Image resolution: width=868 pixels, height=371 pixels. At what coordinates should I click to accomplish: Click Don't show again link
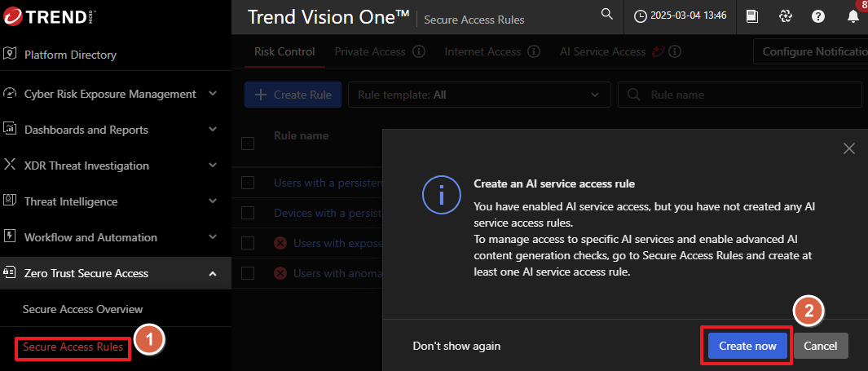[x=456, y=346]
